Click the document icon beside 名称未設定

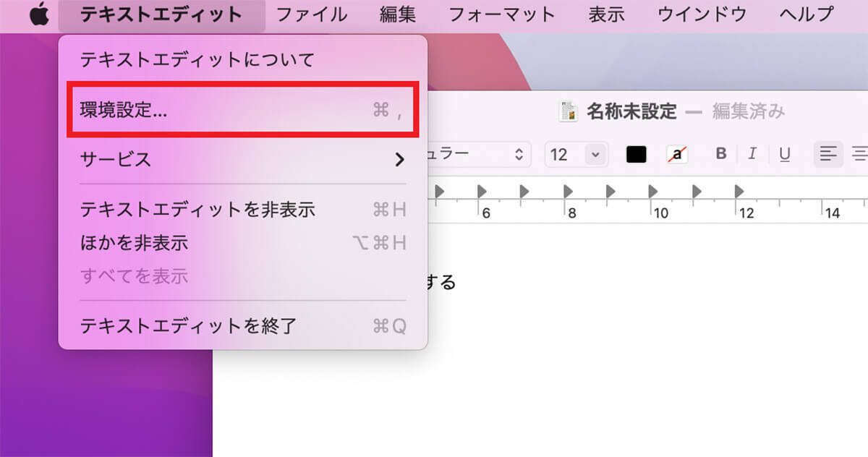point(568,111)
